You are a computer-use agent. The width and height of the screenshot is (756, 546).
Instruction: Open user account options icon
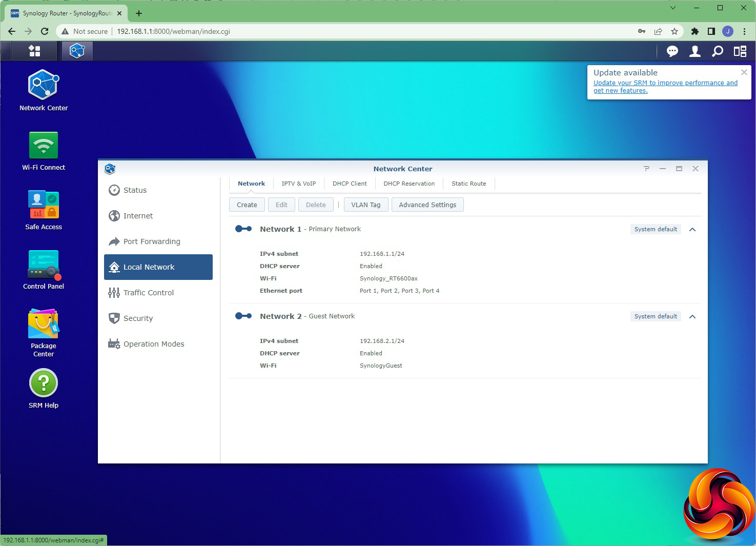point(695,51)
